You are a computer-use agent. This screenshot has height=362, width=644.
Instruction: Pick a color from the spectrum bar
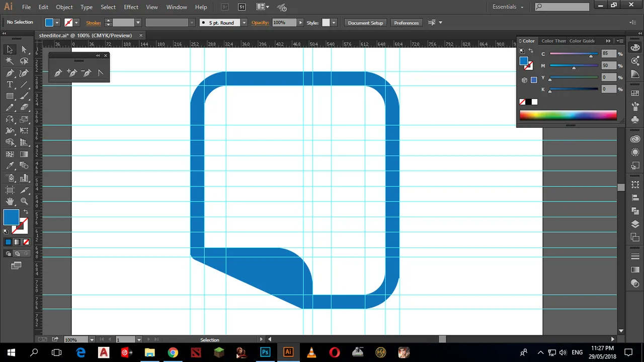coord(568,115)
